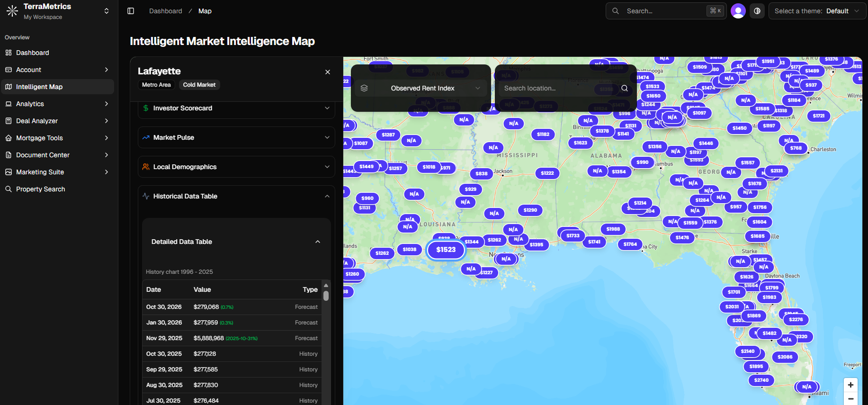Zoom in on the map with plus button
868x405 pixels.
coord(850,385)
